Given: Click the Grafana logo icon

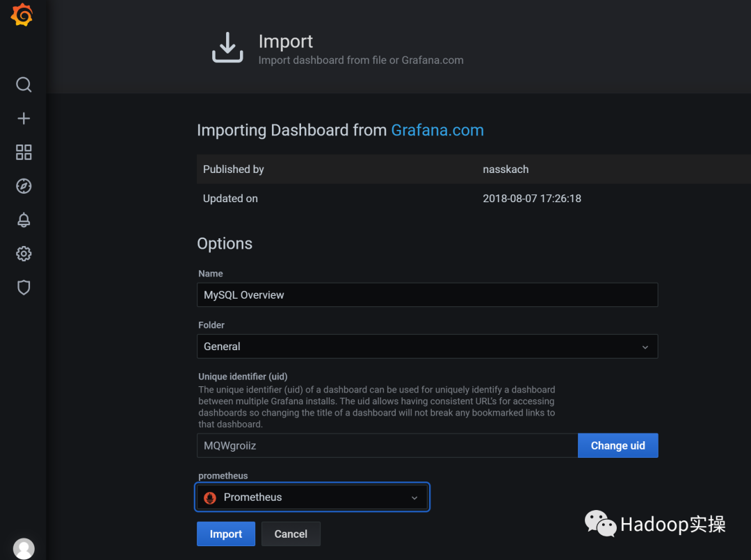Looking at the screenshot, I should point(22,15).
